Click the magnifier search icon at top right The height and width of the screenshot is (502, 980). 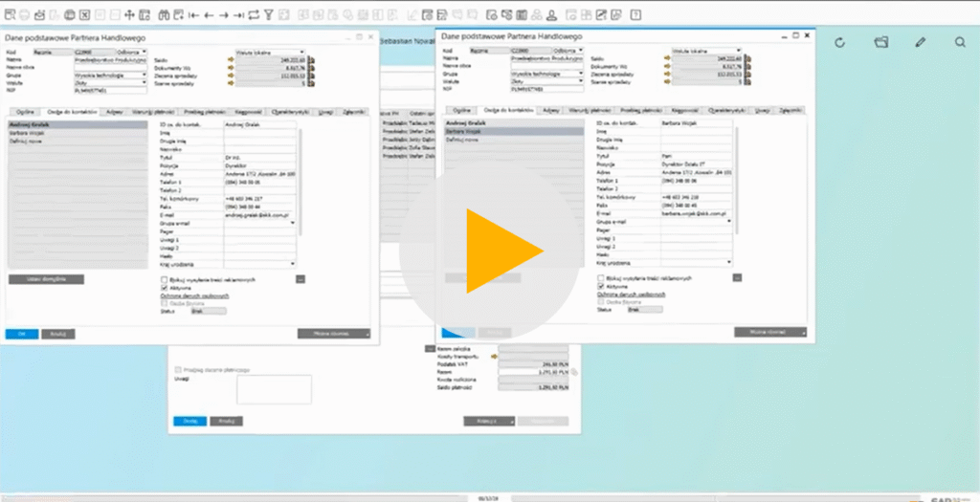pos(960,43)
